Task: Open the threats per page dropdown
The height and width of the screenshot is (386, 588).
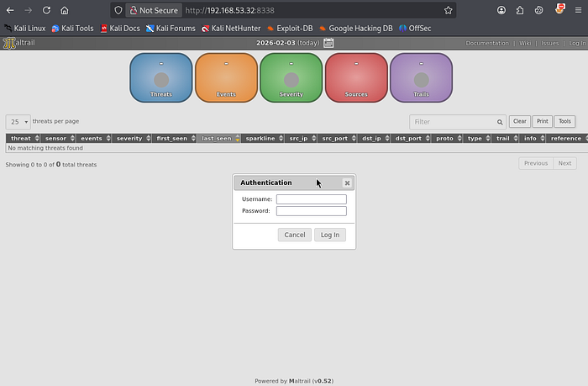Action: [x=18, y=122]
